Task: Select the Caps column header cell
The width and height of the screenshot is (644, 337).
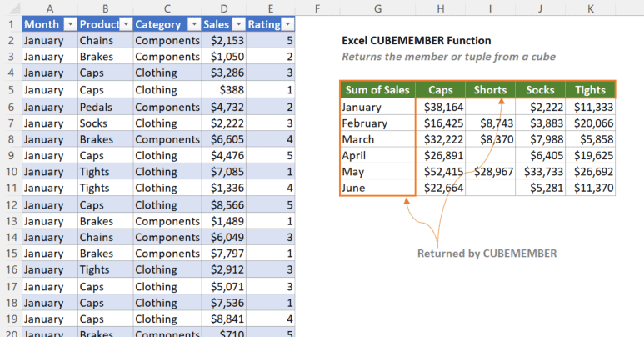Action: (x=440, y=90)
